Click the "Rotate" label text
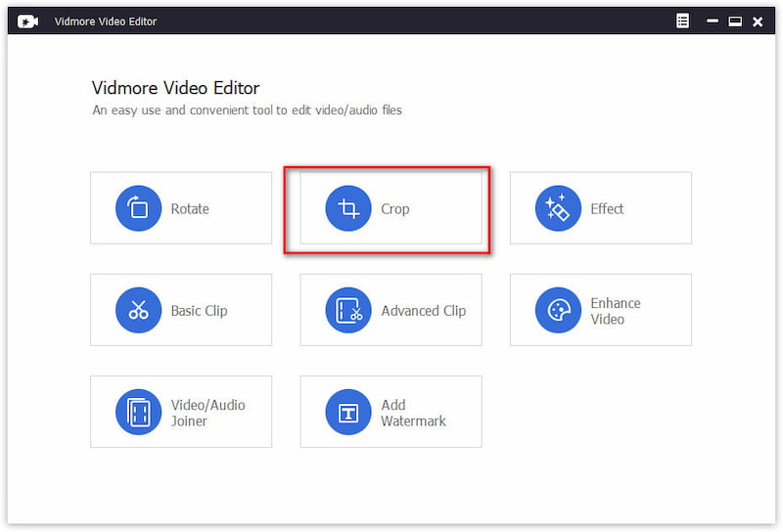This screenshot has width=783, height=532. (x=190, y=209)
